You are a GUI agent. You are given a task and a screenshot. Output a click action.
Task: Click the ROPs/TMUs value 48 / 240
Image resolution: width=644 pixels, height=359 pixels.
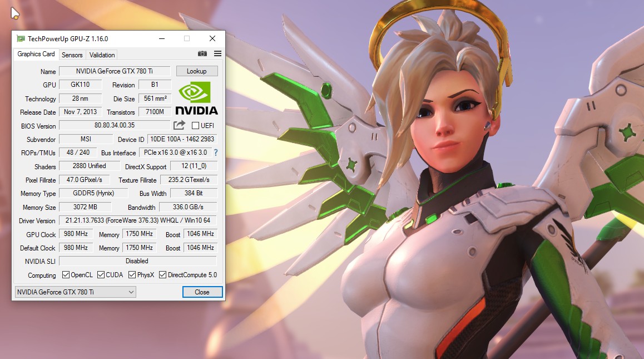[78, 153]
